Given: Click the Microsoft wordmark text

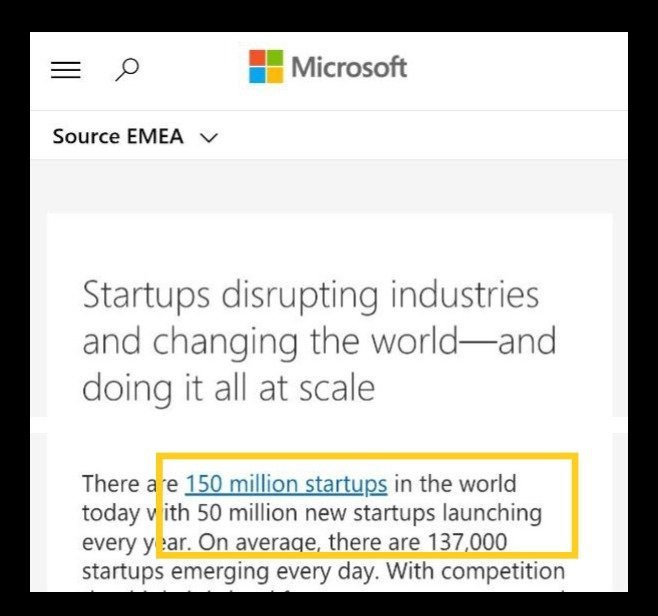Looking at the screenshot, I should pyautogui.click(x=349, y=68).
